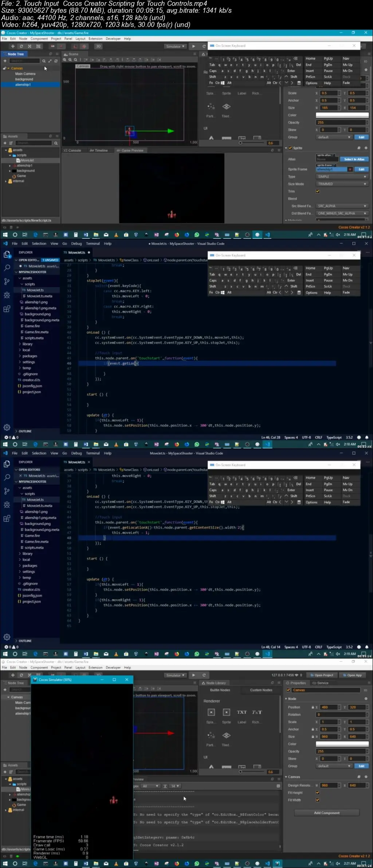
Task: Open Manage gear in the unsaved VS Code frame
Action: [7, 427]
